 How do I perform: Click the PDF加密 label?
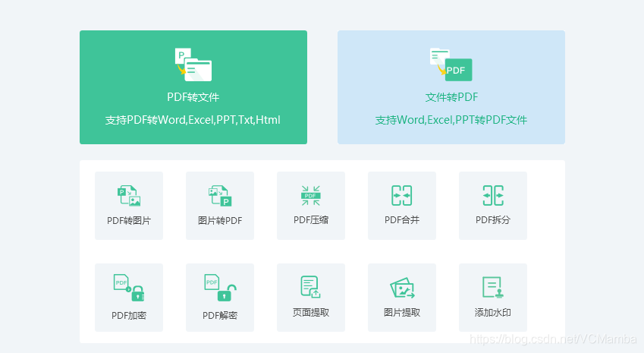click(x=129, y=316)
